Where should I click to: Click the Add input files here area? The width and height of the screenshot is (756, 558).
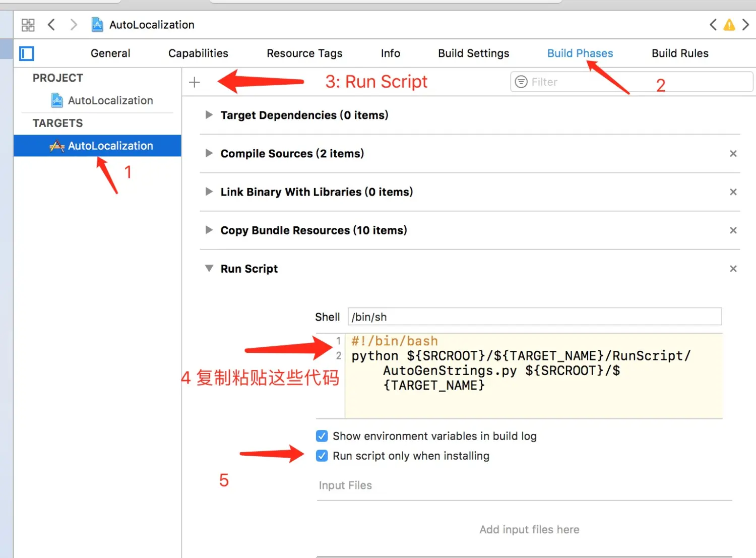(529, 529)
